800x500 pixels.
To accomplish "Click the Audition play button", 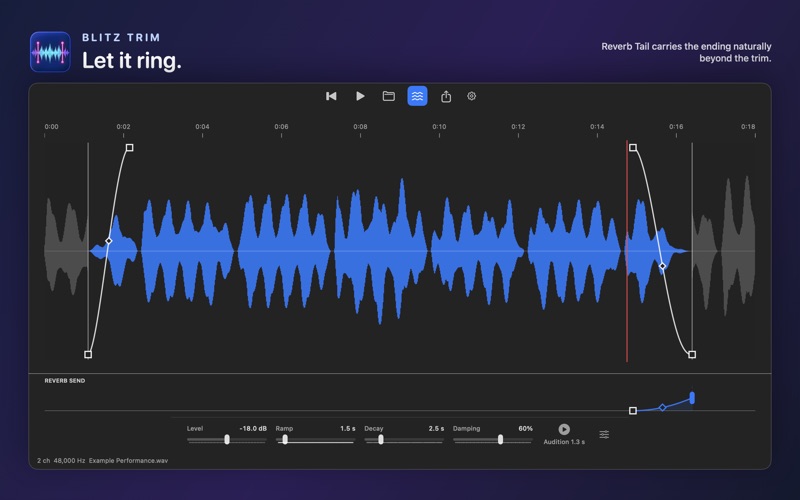I will (x=564, y=429).
